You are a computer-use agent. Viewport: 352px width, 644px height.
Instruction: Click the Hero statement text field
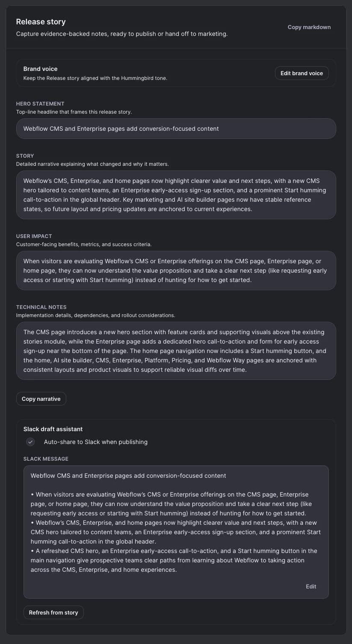click(176, 128)
